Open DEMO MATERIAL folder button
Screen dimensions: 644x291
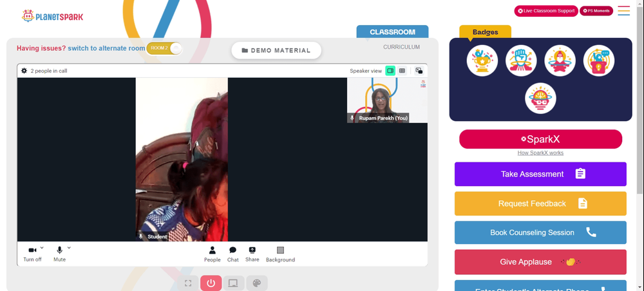(x=276, y=50)
